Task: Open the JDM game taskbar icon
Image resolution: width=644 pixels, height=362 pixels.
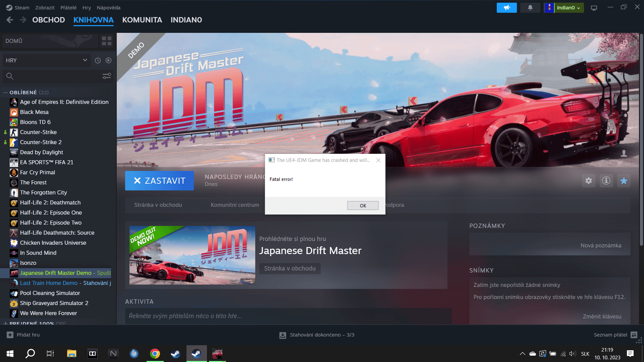Action: (x=217, y=353)
